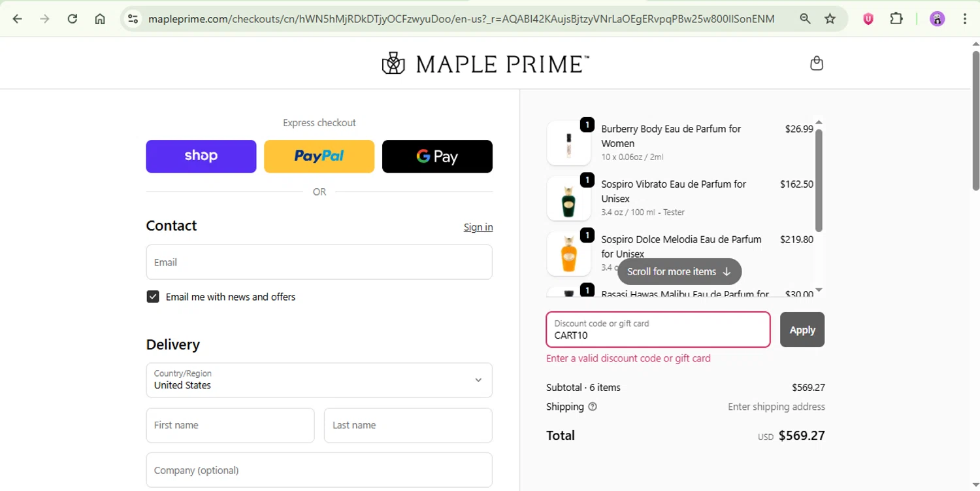
Task: Pay with PayPal express button
Action: point(319,156)
